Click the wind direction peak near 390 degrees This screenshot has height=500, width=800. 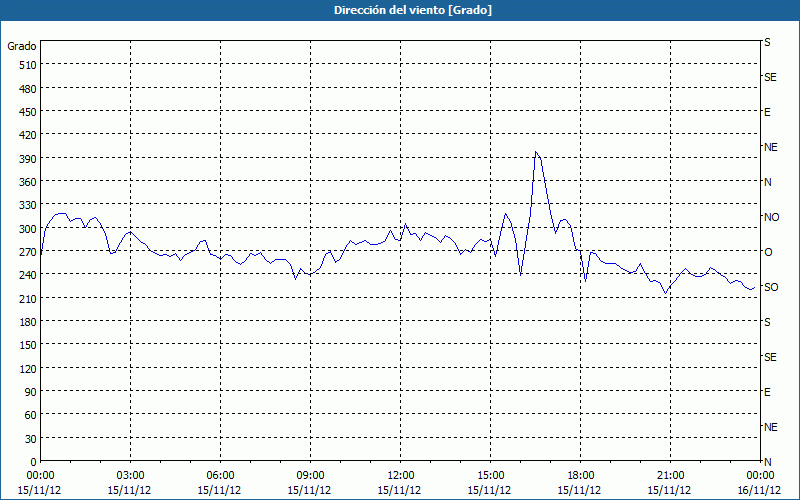(535, 152)
